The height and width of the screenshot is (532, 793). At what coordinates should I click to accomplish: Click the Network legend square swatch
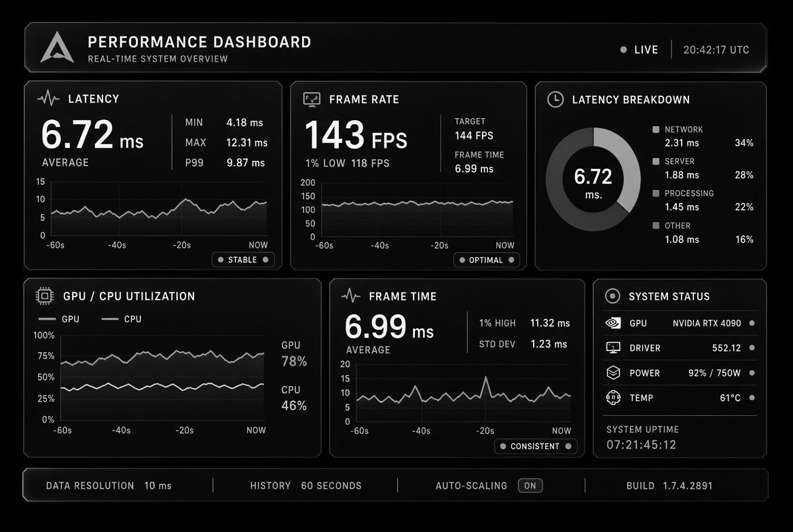(656, 130)
